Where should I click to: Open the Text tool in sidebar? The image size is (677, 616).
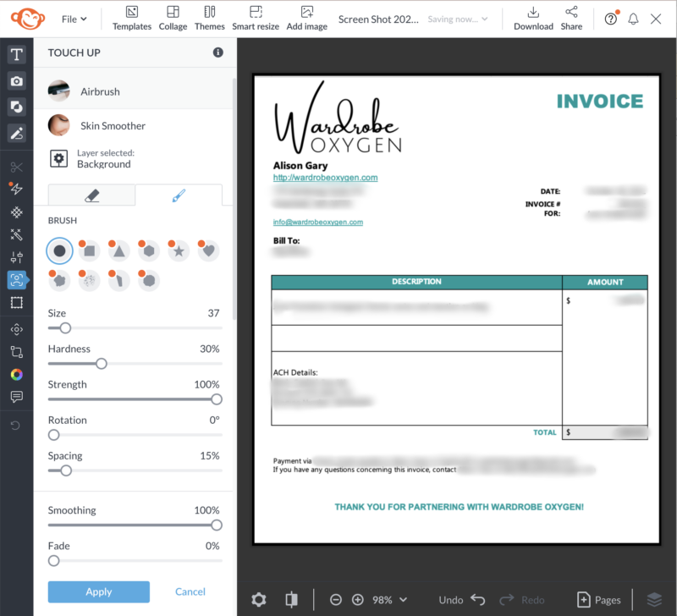pos(16,54)
